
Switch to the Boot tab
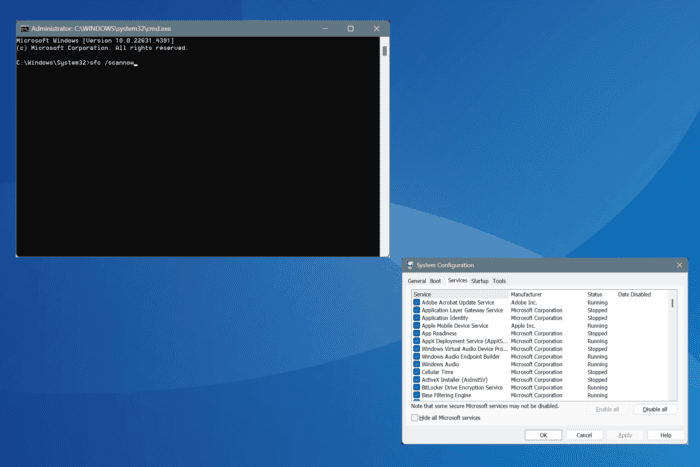point(435,281)
